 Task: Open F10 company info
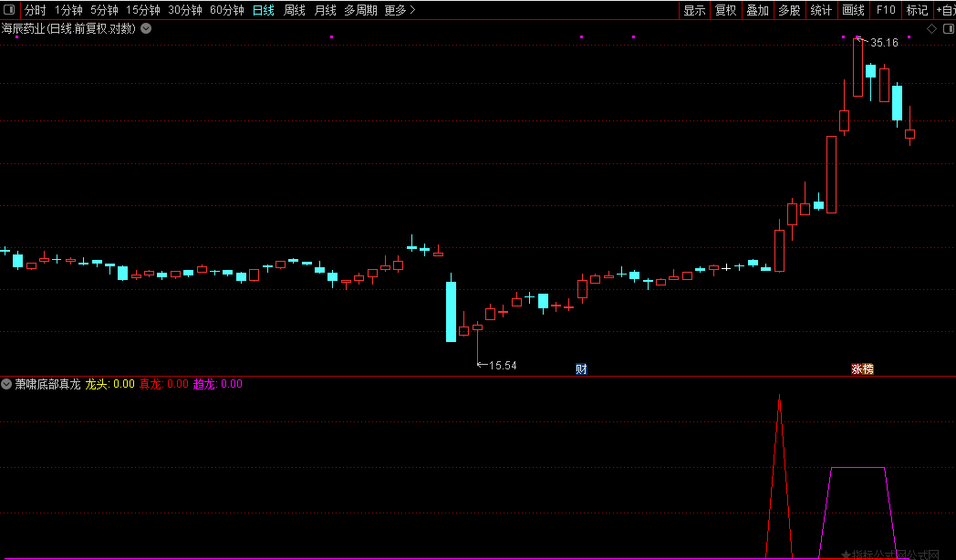[x=885, y=10]
